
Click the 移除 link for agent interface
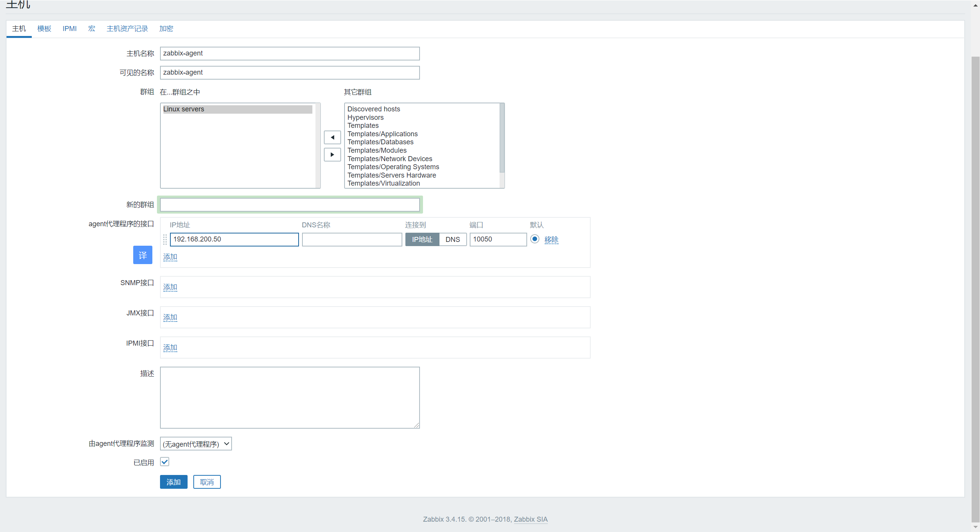pos(551,240)
